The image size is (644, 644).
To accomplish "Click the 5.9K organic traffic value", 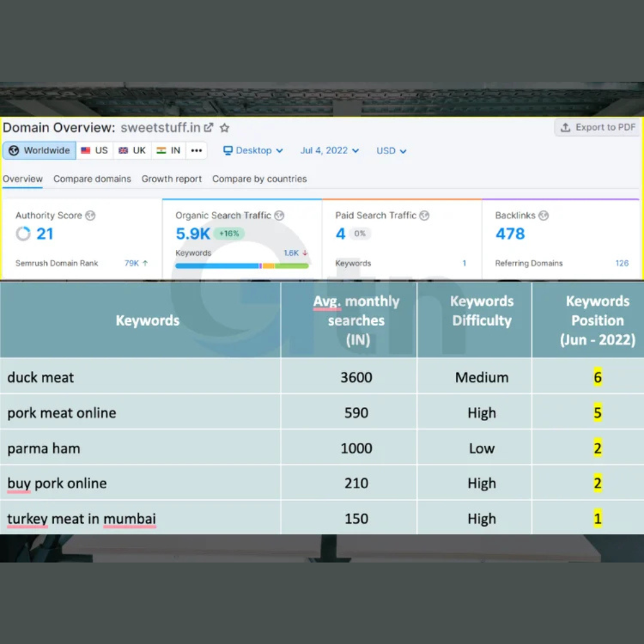I will [x=193, y=234].
